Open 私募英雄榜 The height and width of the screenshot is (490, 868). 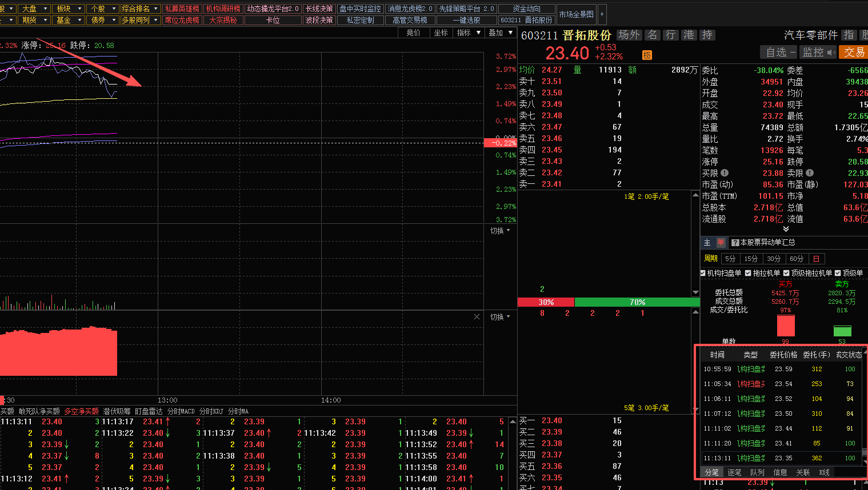(x=182, y=9)
